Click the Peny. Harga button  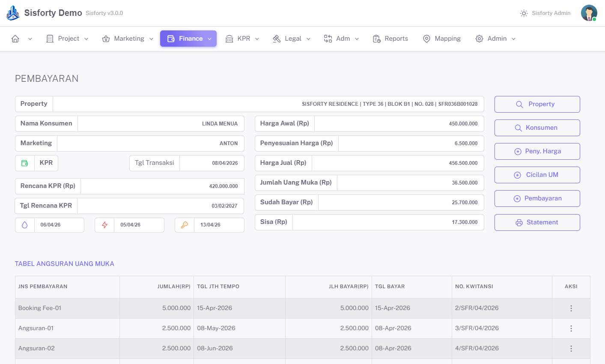pyautogui.click(x=537, y=151)
